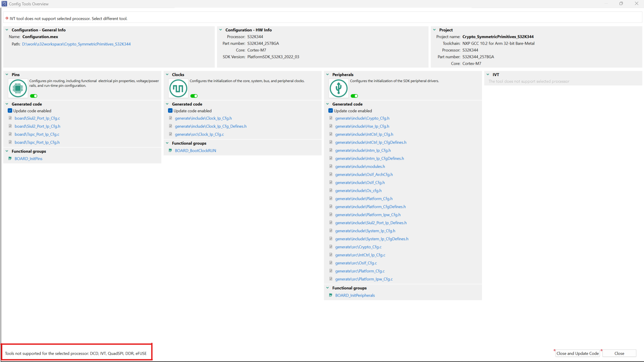Open the Clocks tool waveform icon
Viewport: 644px width, 362px height.
(x=178, y=88)
